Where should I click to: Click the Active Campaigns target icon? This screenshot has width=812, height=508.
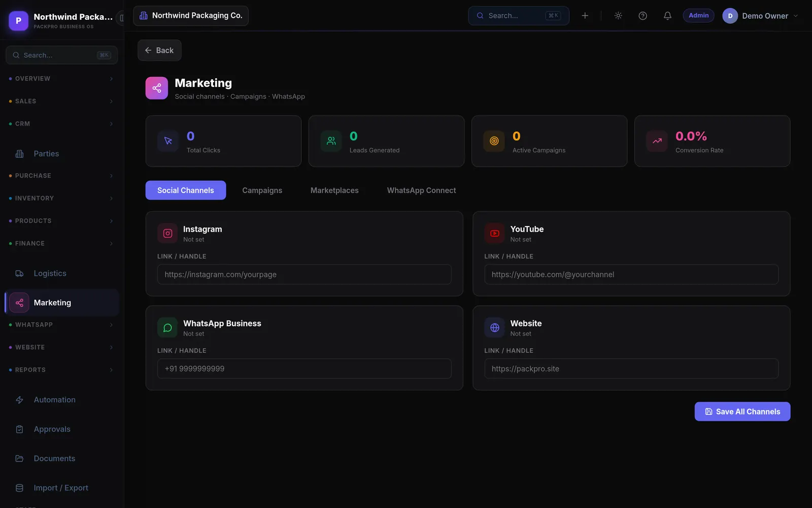[494, 141]
